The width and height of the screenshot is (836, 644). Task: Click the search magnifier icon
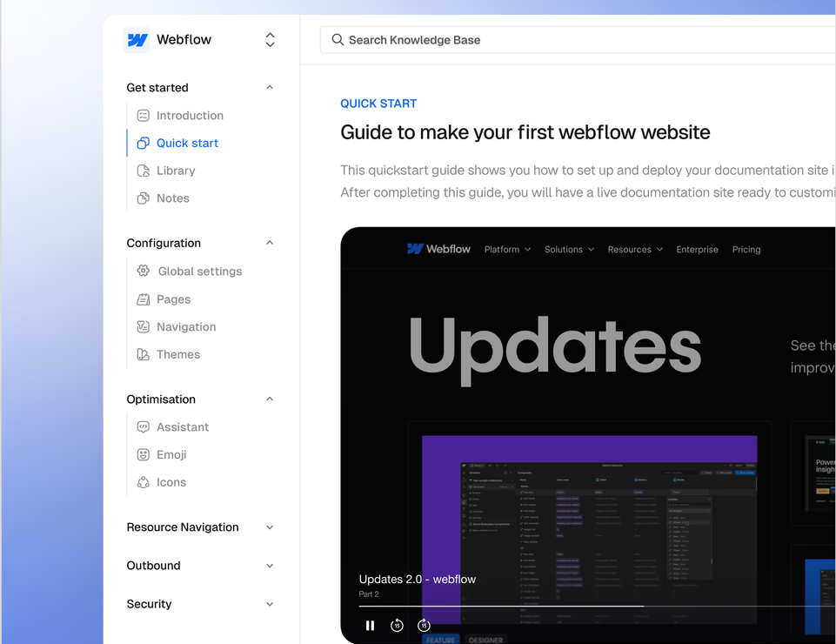coord(338,40)
